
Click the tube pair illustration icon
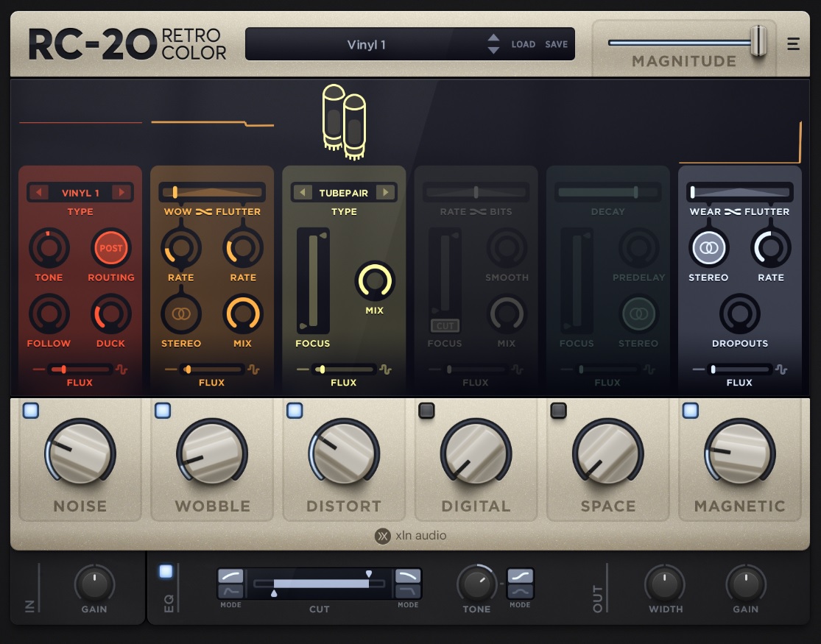click(x=344, y=121)
